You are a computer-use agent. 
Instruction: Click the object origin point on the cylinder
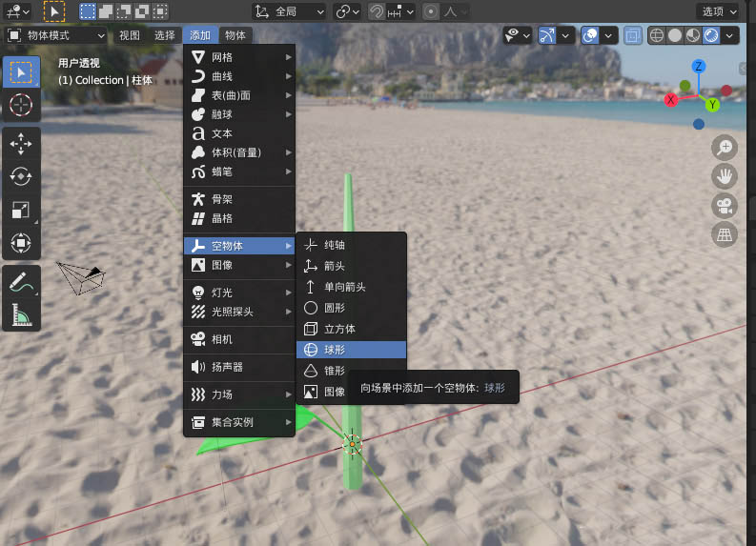(353, 444)
